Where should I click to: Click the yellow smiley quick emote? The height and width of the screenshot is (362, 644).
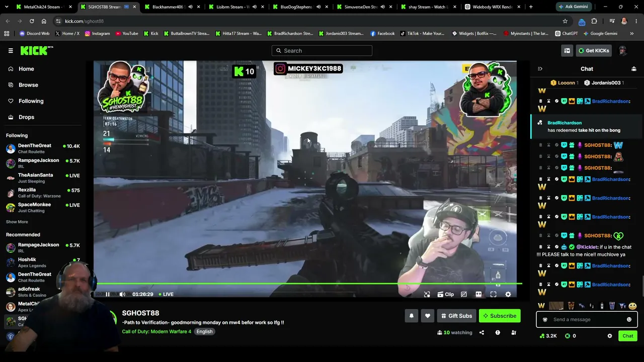(x=632, y=306)
